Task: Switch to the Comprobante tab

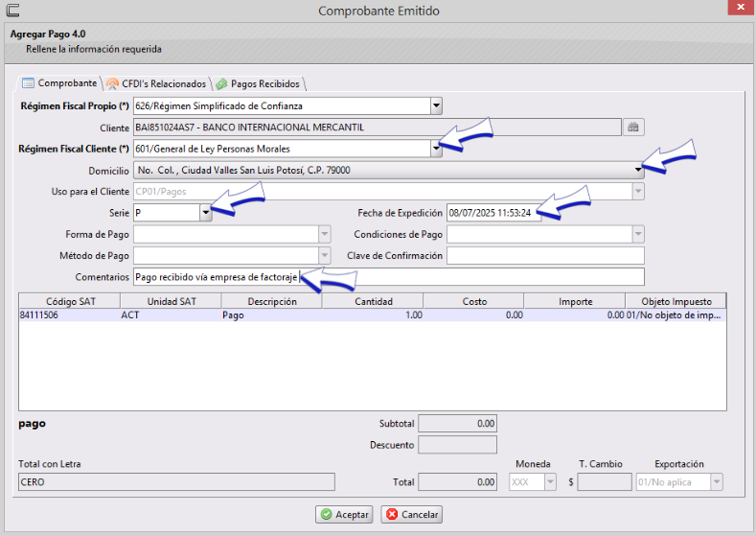Action: 59,83
